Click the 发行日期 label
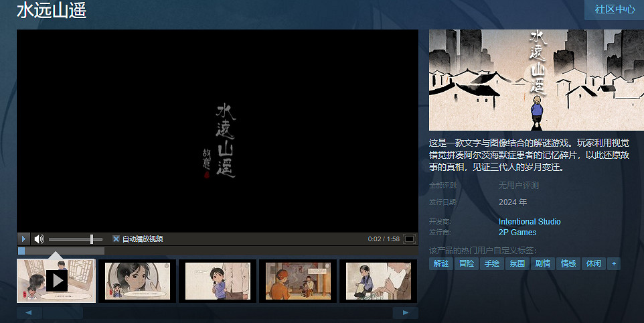This screenshot has width=644, height=323. 443,202
